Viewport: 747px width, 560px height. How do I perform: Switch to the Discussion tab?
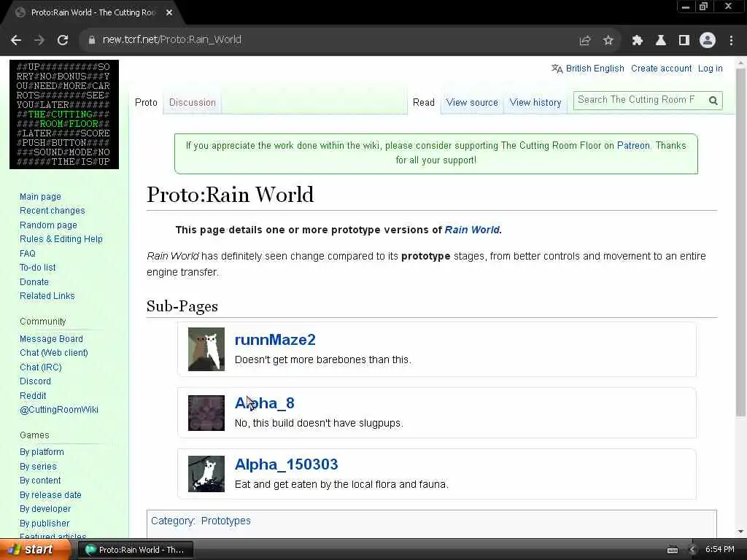pyautogui.click(x=193, y=102)
